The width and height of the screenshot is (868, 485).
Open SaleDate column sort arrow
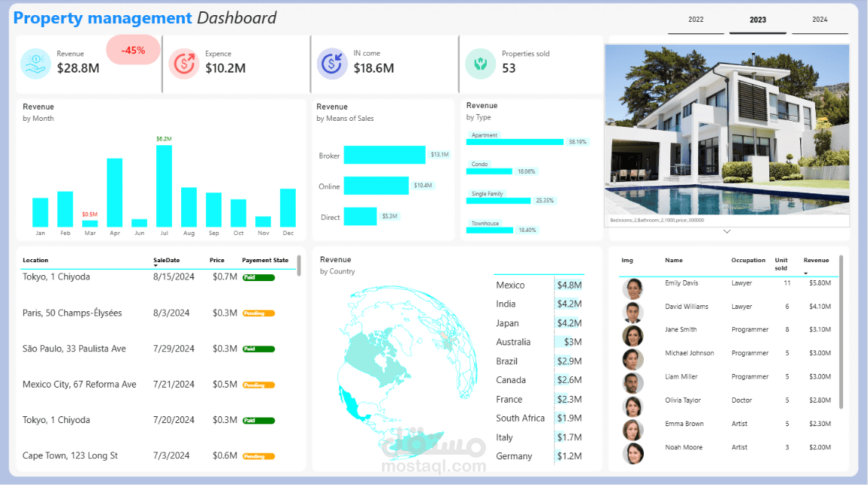tap(155, 266)
